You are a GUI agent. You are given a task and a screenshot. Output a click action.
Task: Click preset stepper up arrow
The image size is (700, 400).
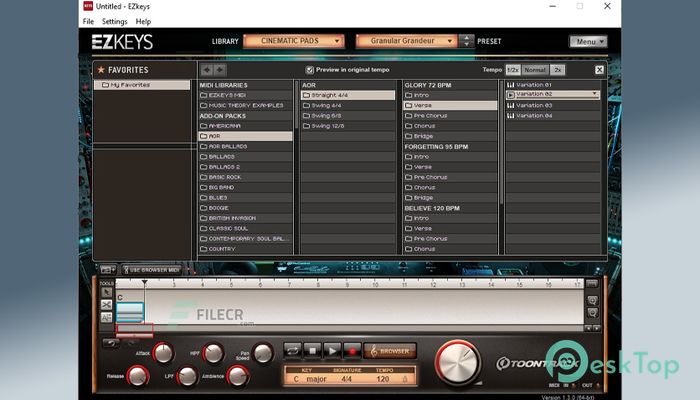(466, 38)
